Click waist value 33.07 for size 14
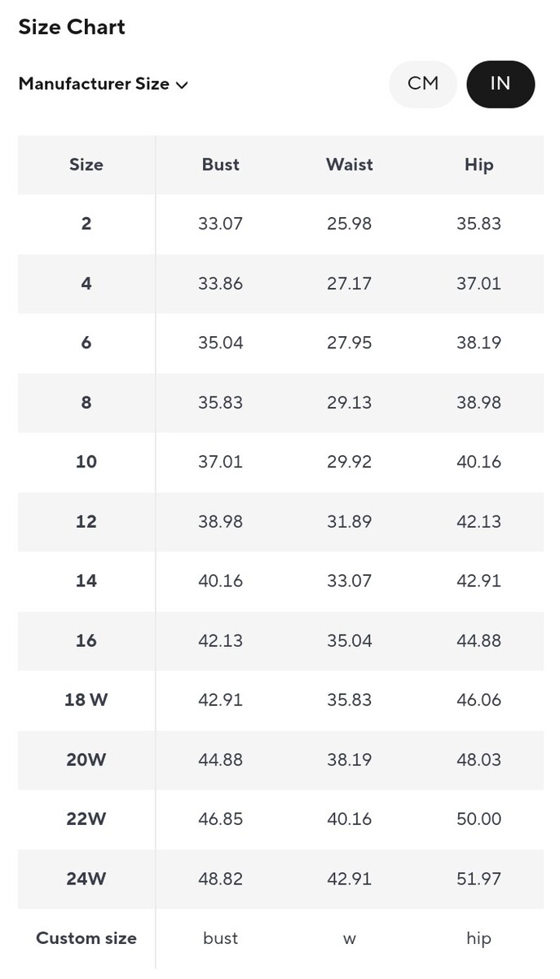 coord(349,581)
